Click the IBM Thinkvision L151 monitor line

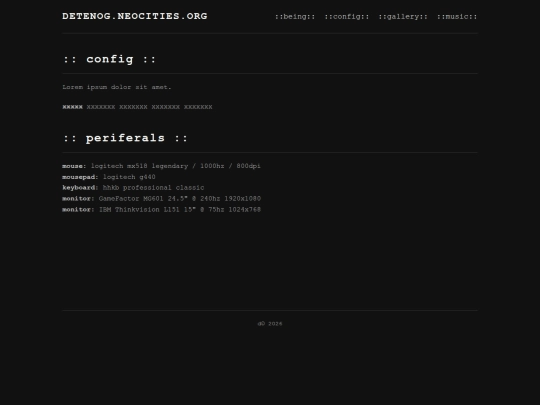[x=162, y=209]
